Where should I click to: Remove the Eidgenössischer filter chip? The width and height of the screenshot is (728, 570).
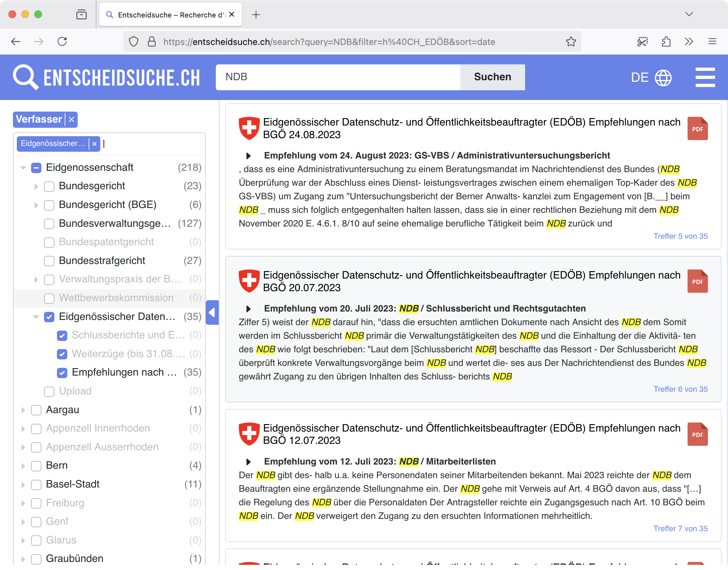[x=94, y=144]
